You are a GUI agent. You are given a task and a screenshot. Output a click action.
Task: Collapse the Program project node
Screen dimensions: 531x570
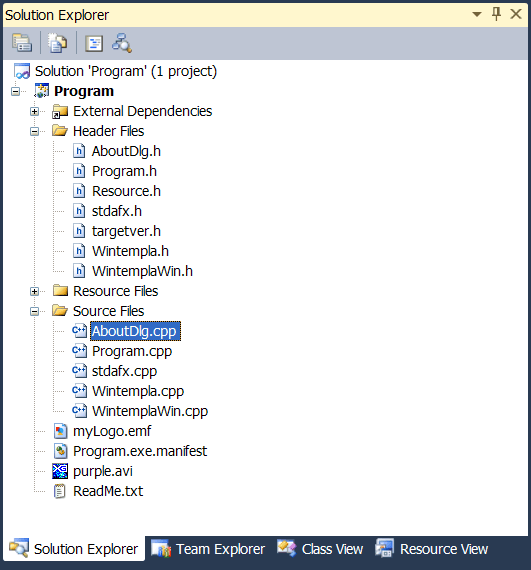tap(15, 91)
